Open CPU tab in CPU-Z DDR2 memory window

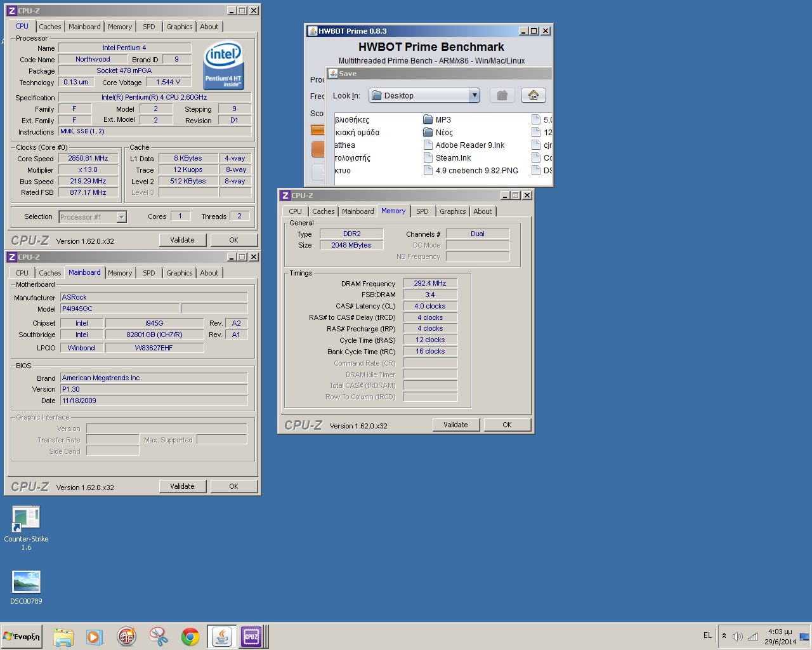(x=296, y=211)
